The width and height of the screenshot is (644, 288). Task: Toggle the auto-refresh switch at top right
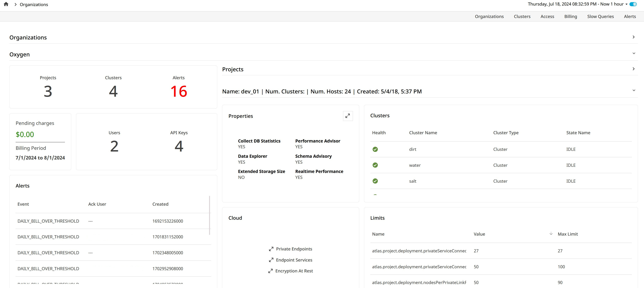point(633,4)
